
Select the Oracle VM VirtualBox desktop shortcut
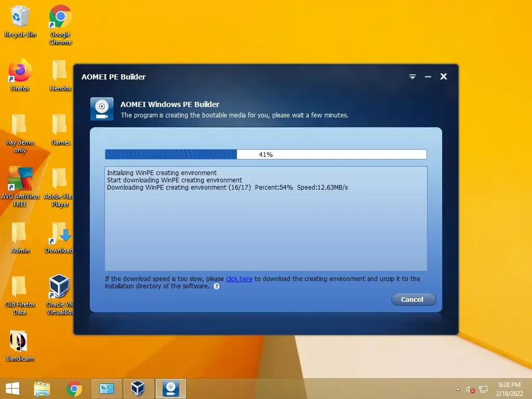coord(60,295)
